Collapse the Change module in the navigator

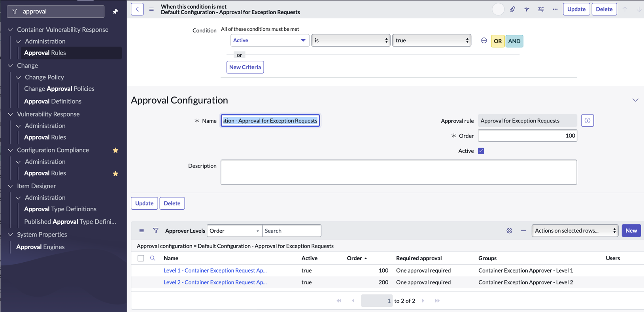pyautogui.click(x=11, y=66)
